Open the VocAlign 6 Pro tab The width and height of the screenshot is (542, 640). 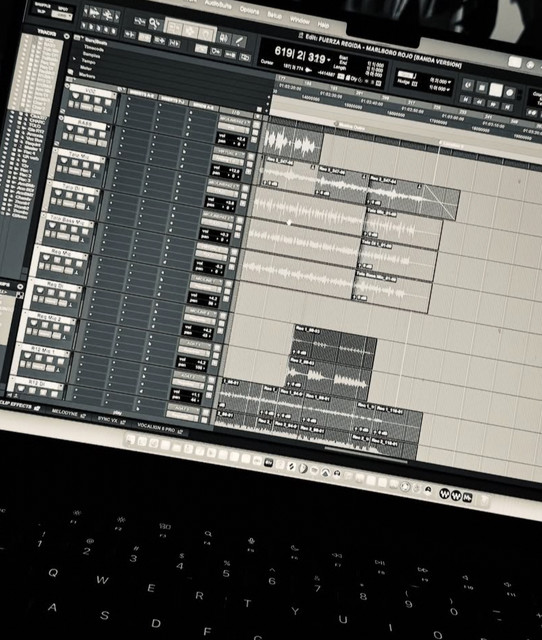click(155, 427)
